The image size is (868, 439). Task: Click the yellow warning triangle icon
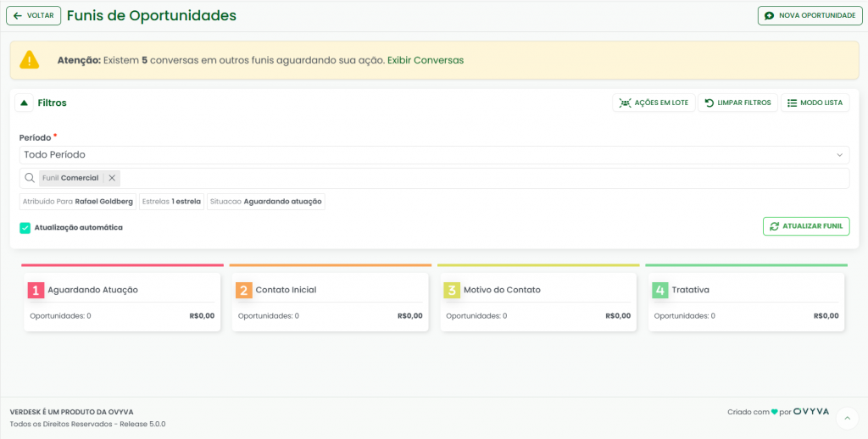[x=30, y=60]
